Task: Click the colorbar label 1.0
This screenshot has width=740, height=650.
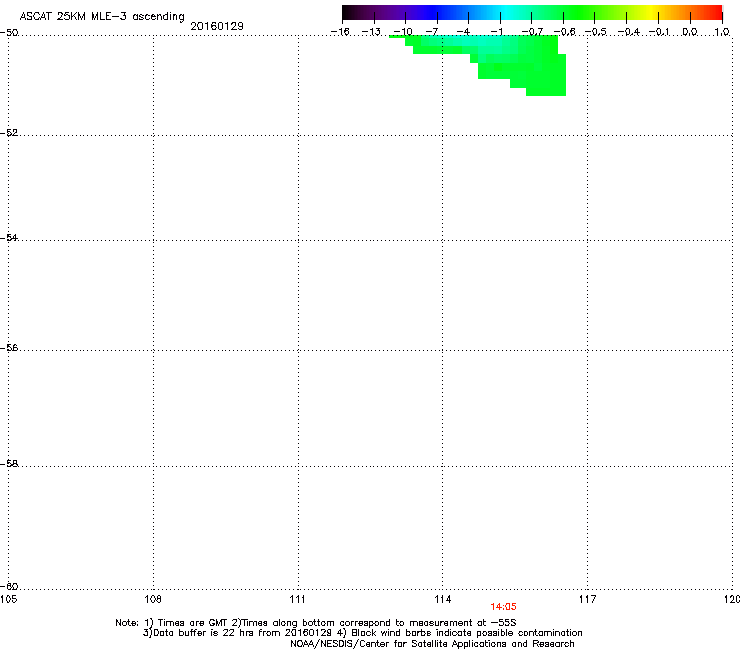Action: 722,32
